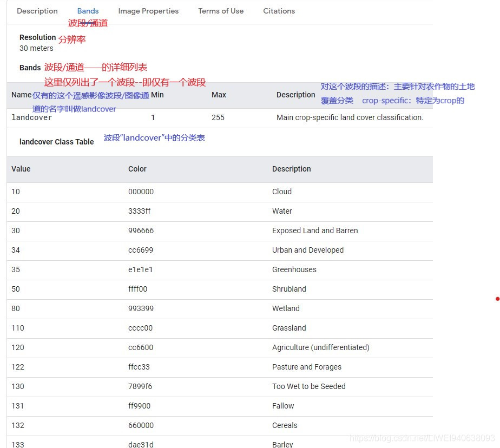
Task: Select value 34 in the table
Action: pyautogui.click(x=16, y=250)
